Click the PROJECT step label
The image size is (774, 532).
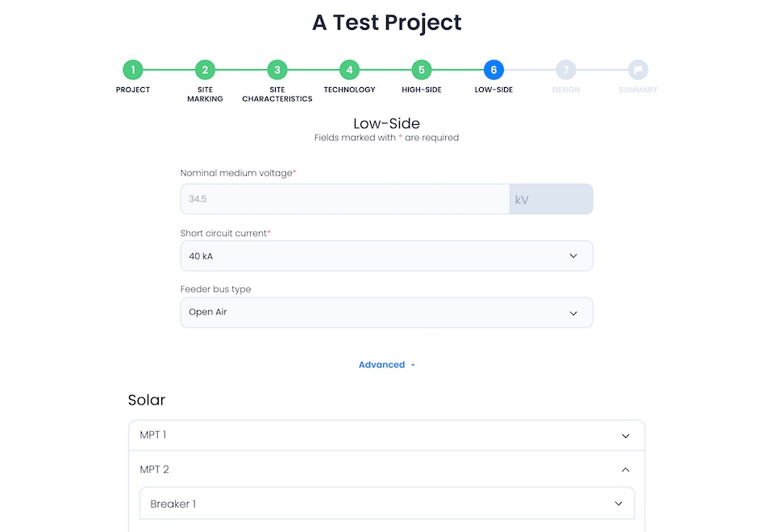tap(133, 89)
